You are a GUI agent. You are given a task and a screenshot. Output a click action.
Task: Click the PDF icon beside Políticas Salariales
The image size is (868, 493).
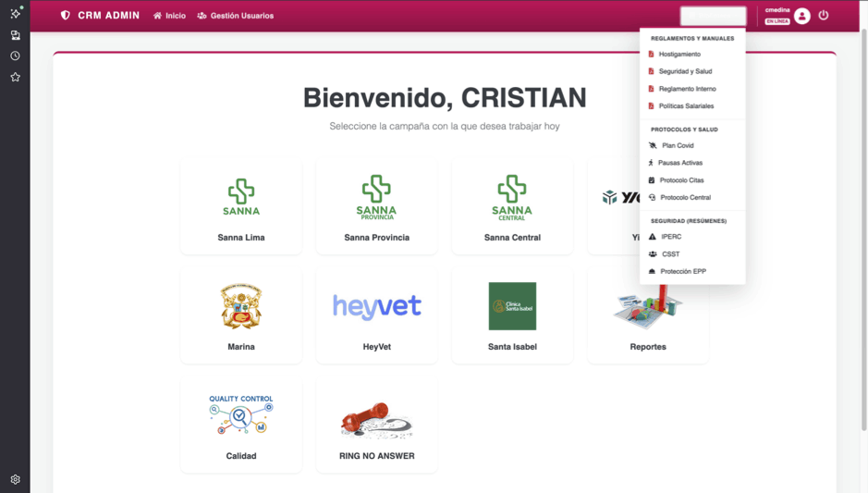[651, 105]
